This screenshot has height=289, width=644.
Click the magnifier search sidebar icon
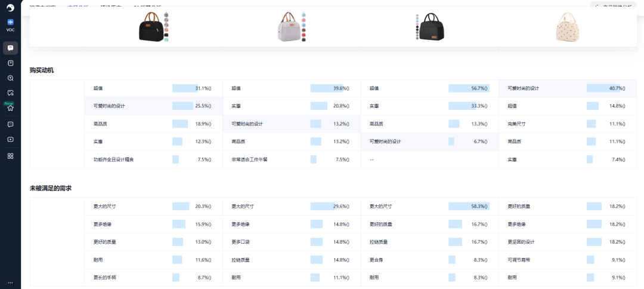(10, 78)
